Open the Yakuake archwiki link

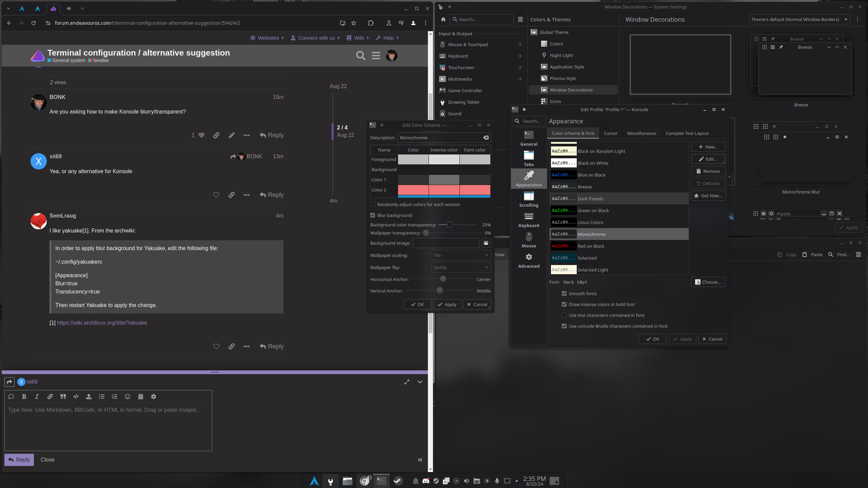pos(102,323)
